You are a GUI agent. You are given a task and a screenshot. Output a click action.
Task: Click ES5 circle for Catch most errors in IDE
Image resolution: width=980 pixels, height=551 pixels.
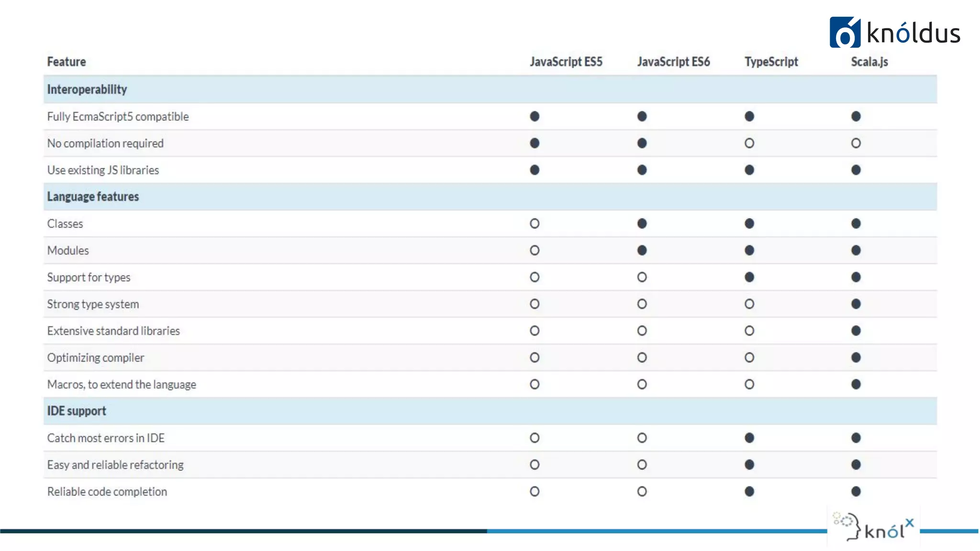(x=535, y=438)
